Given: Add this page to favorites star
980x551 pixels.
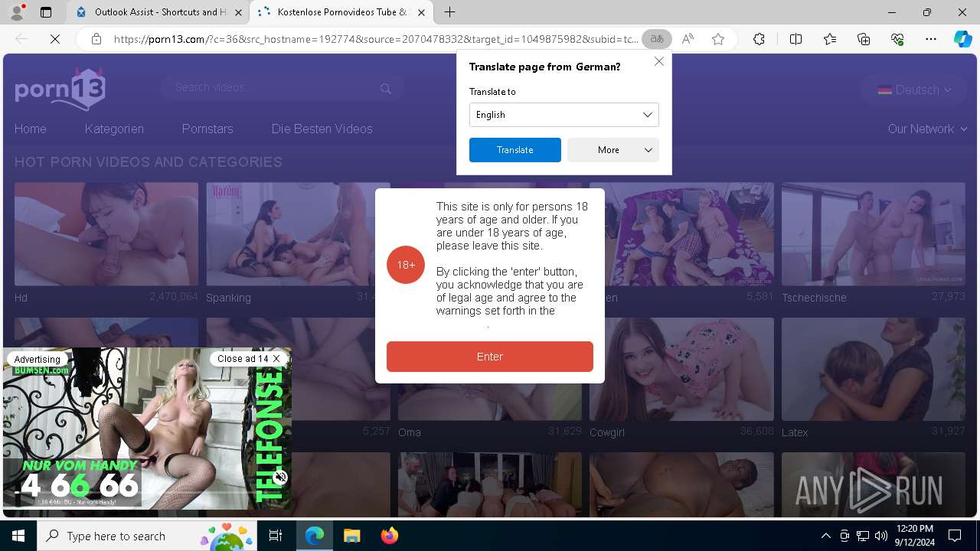Looking at the screenshot, I should click(718, 39).
